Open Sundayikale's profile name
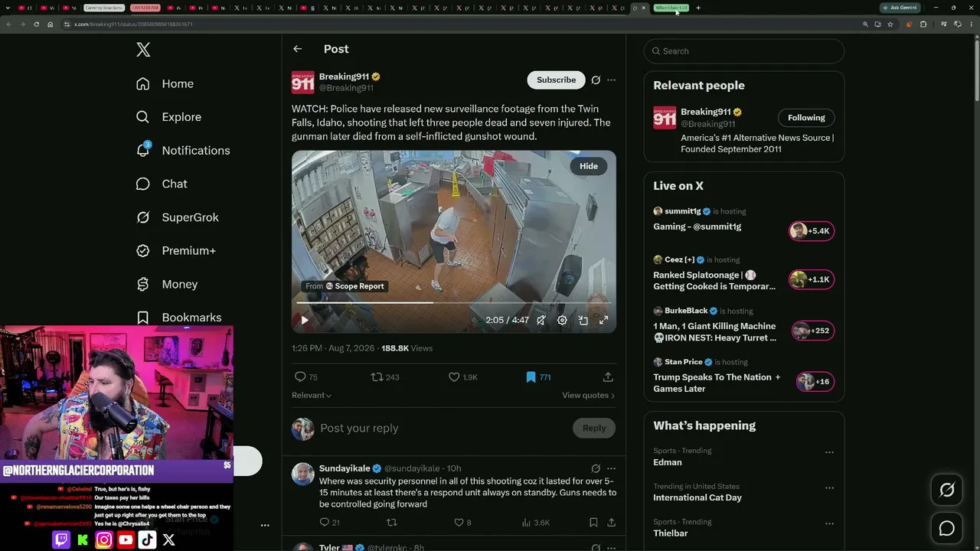This screenshot has height=551, width=980. (345, 468)
